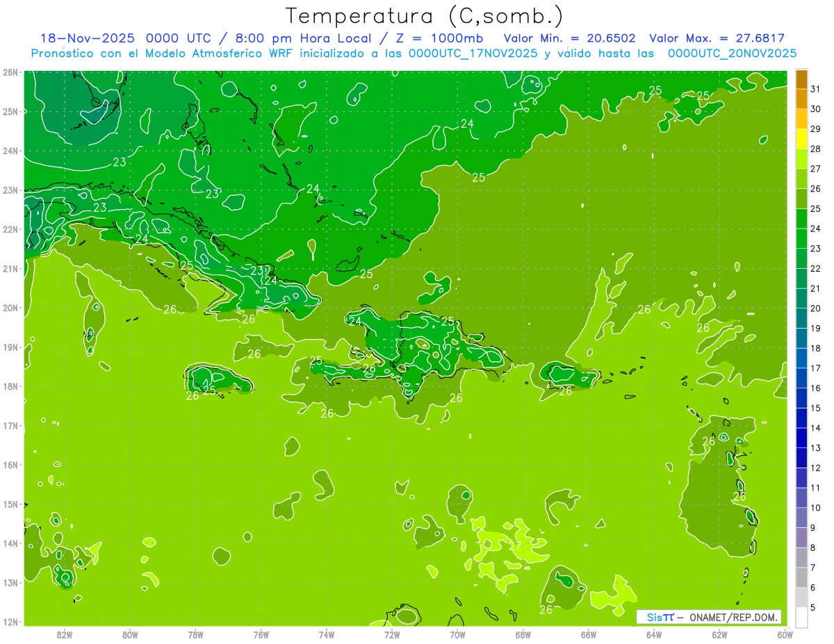The height and width of the screenshot is (644, 834).
Task: Click the 70W longitude axis label
Action: pyautogui.click(x=457, y=634)
